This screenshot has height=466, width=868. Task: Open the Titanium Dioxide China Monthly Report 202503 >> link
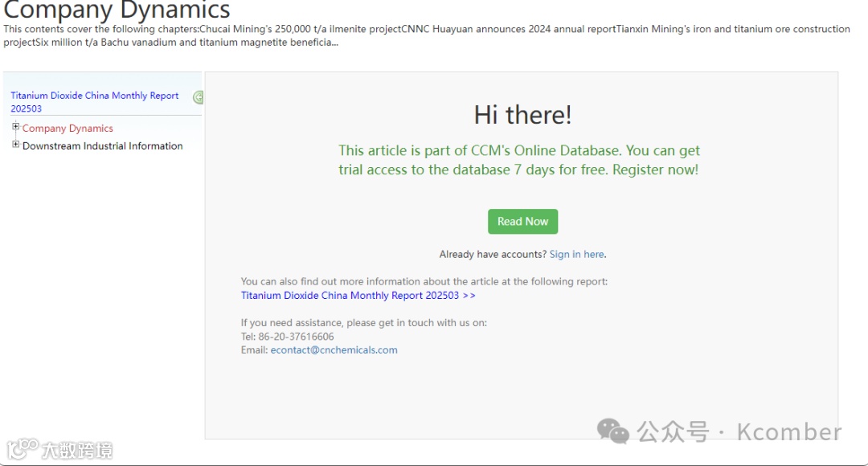(x=358, y=296)
